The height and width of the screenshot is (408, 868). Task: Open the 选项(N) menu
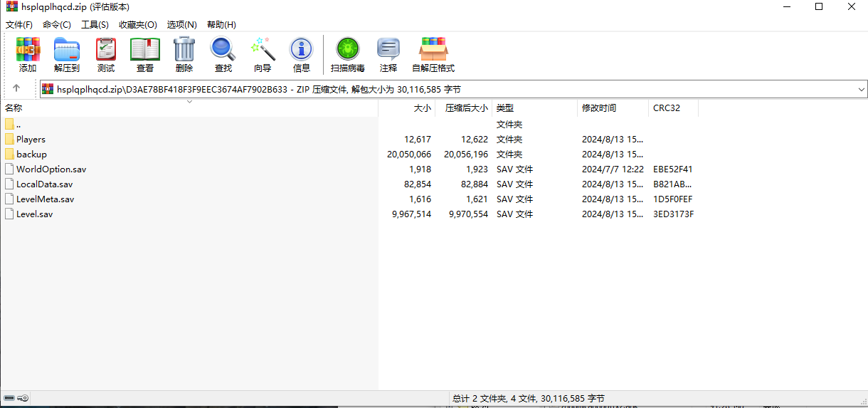[x=182, y=24]
